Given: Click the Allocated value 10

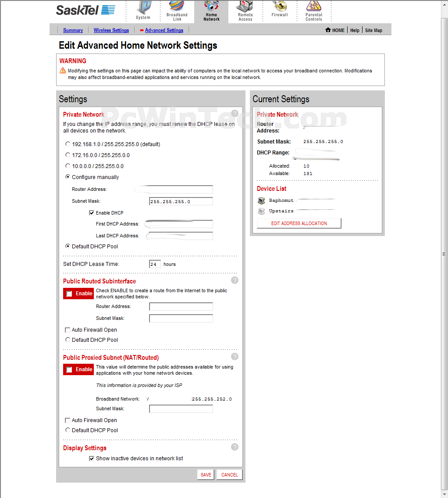Looking at the screenshot, I should (x=306, y=166).
